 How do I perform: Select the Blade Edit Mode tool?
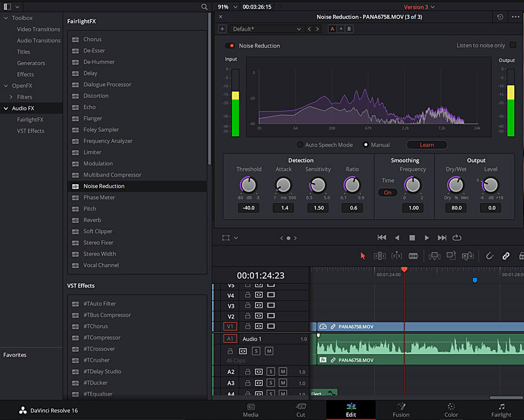click(x=413, y=256)
